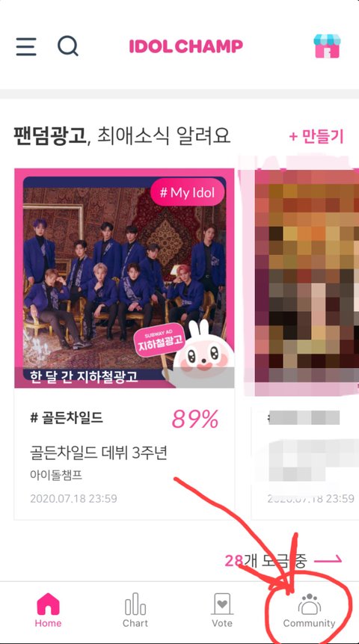
Task: Select the 아이돌챔프 organizer label
Action: coord(56,476)
